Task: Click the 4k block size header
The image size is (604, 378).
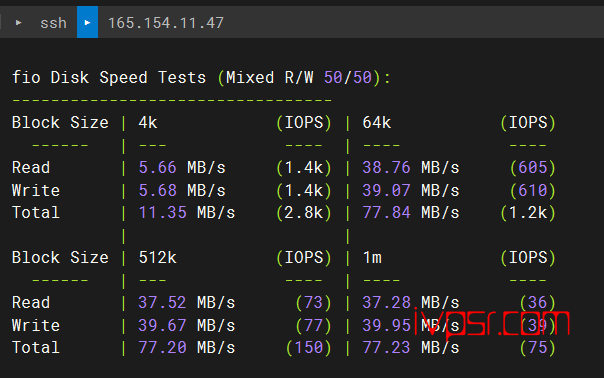Action: [x=148, y=123]
